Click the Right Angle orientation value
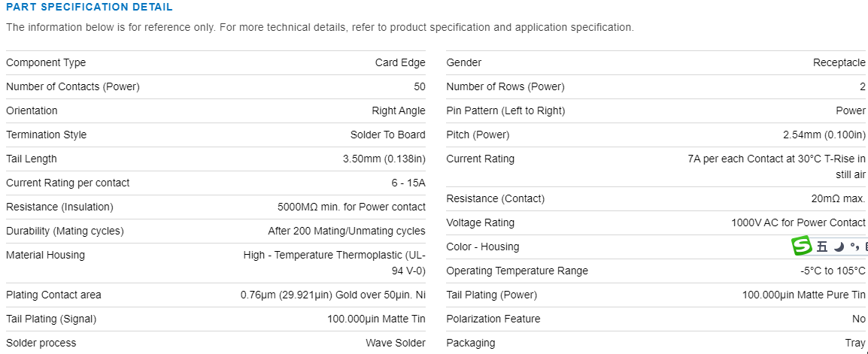 399,110
